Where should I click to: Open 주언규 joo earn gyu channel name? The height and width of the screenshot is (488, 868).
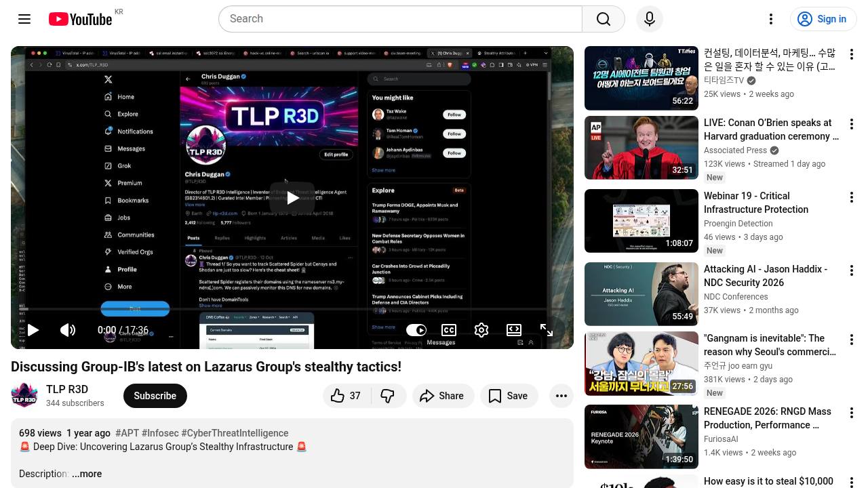[738, 366]
